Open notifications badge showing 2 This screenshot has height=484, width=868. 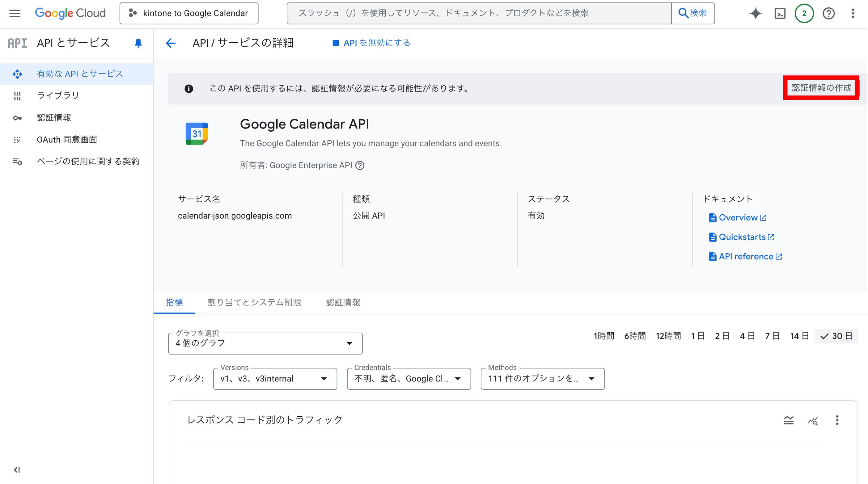coord(804,14)
